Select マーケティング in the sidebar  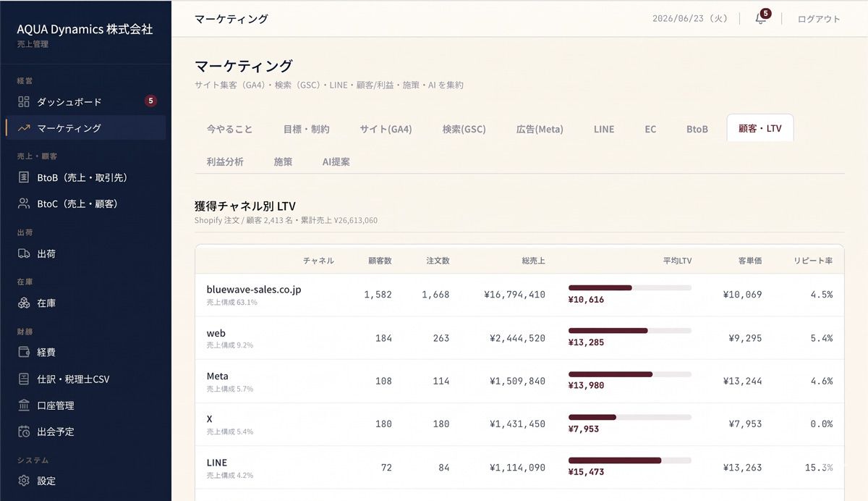pyautogui.click(x=85, y=128)
